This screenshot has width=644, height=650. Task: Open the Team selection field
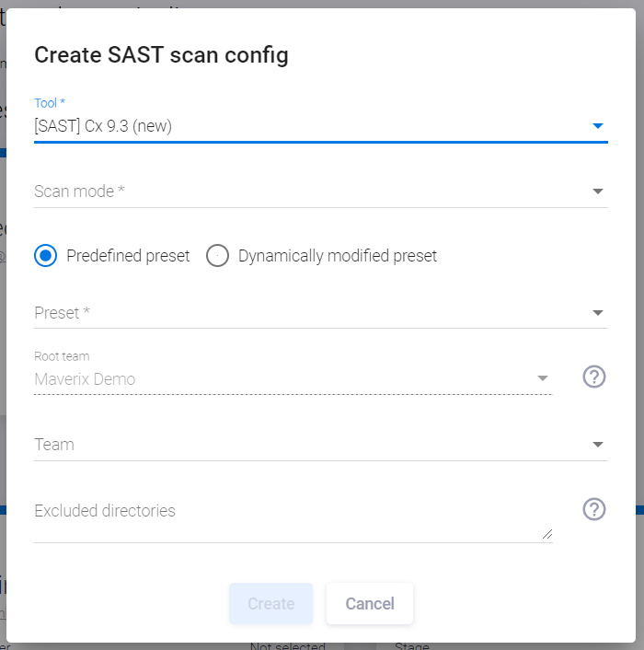pyautogui.click(x=321, y=445)
